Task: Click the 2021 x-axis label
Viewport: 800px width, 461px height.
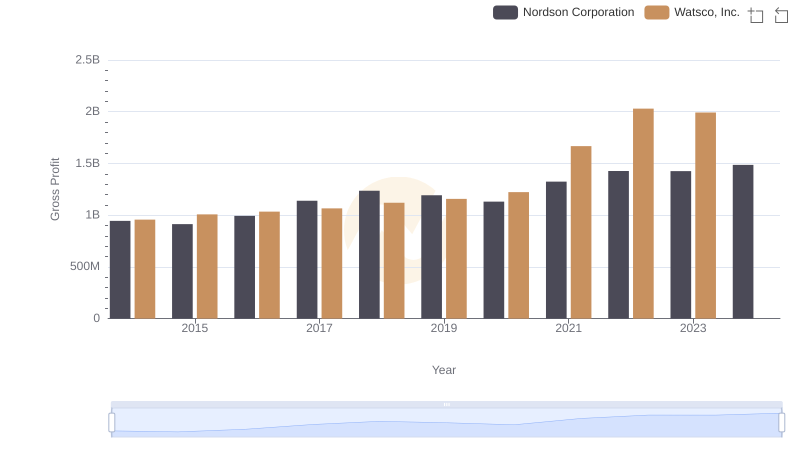Action: (568, 328)
